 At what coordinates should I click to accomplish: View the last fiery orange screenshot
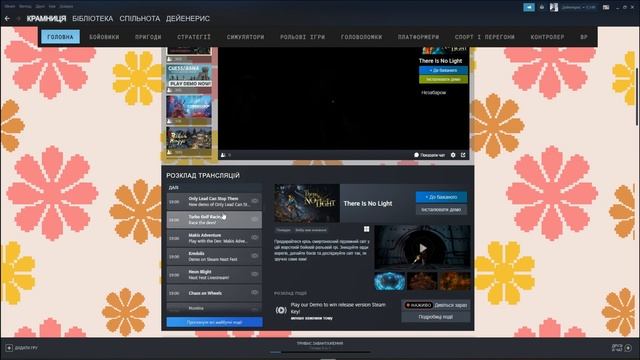(455, 281)
